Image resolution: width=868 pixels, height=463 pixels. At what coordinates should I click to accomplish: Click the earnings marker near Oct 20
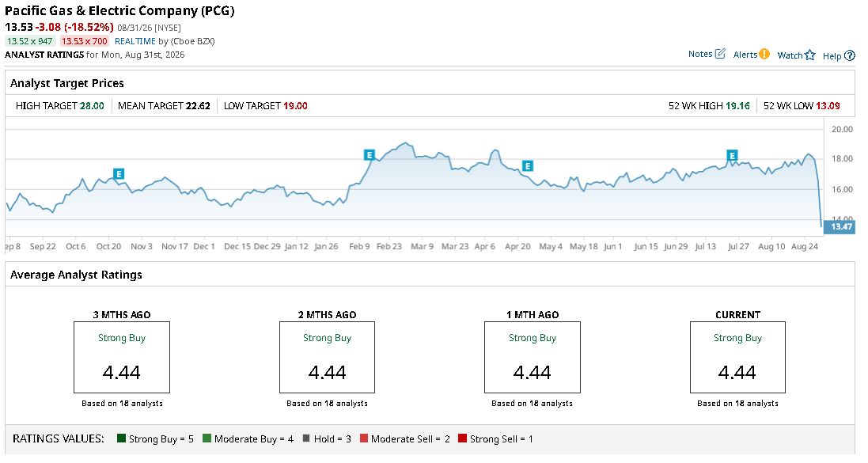[x=118, y=174]
